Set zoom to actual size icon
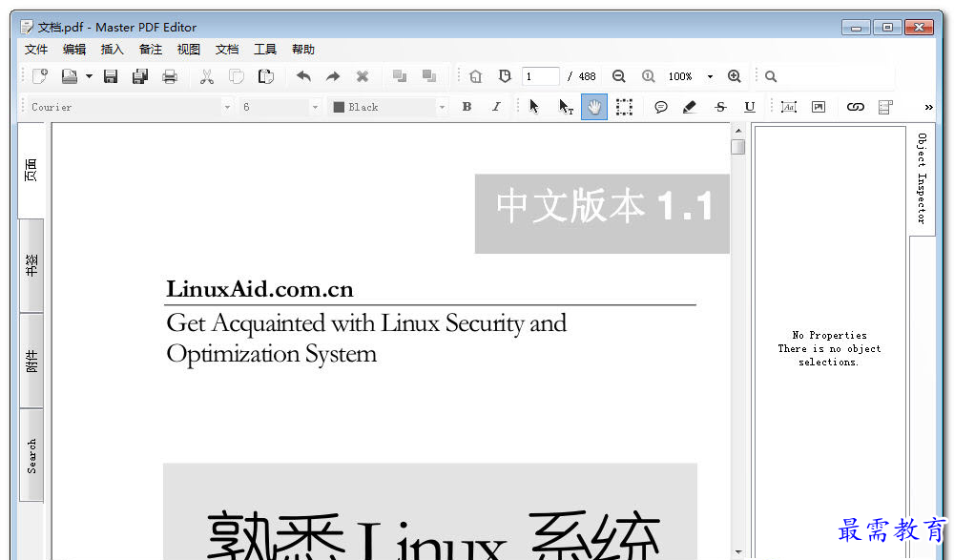The width and height of the screenshot is (954, 560). coord(648,76)
